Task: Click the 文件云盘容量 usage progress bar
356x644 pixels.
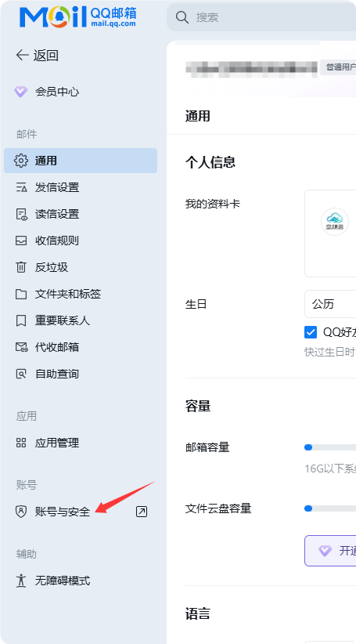Action: 330,508
